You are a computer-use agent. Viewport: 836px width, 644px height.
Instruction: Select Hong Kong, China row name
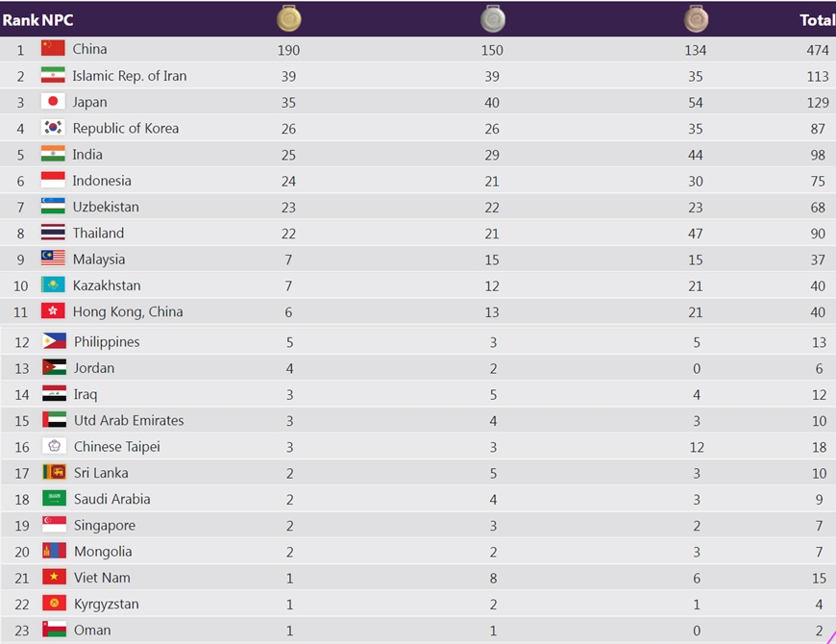128,311
